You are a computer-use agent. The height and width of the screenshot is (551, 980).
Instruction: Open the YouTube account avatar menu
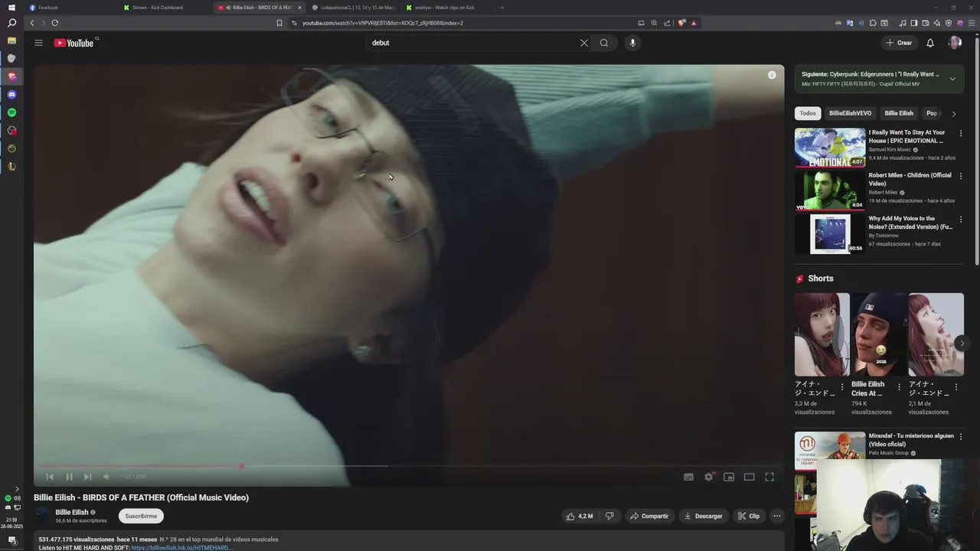[x=955, y=43]
